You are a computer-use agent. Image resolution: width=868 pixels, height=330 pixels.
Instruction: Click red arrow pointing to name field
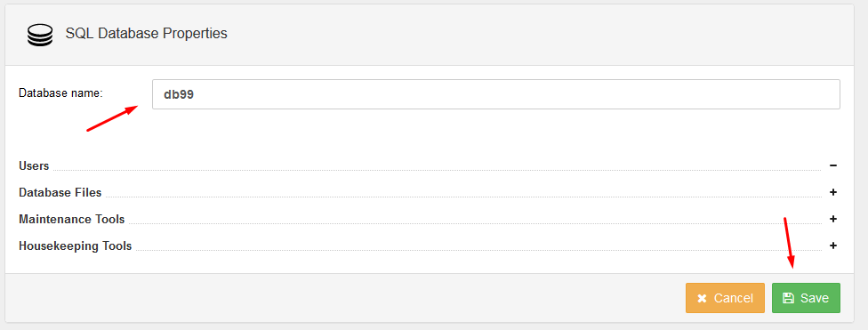point(112,118)
